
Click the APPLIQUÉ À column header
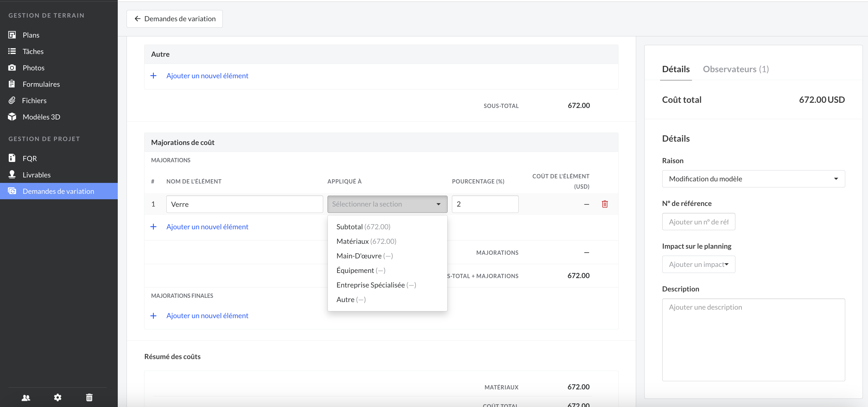click(344, 181)
